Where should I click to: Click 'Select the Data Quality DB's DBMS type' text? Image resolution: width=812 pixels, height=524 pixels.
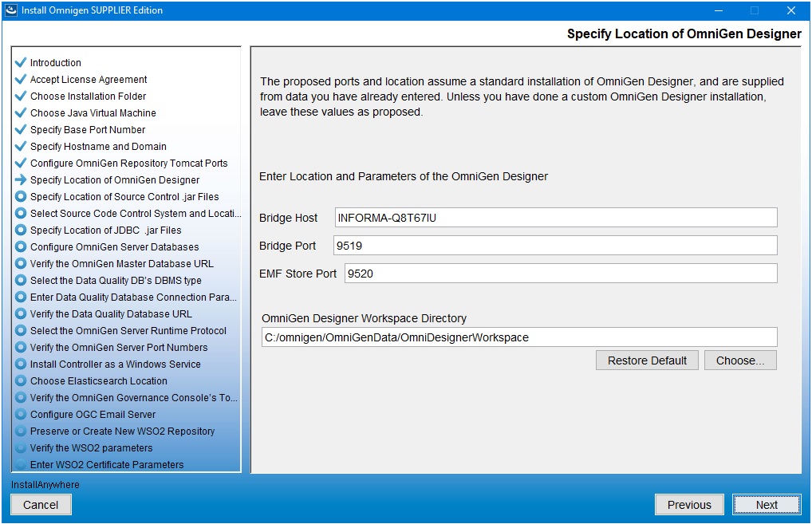(116, 280)
